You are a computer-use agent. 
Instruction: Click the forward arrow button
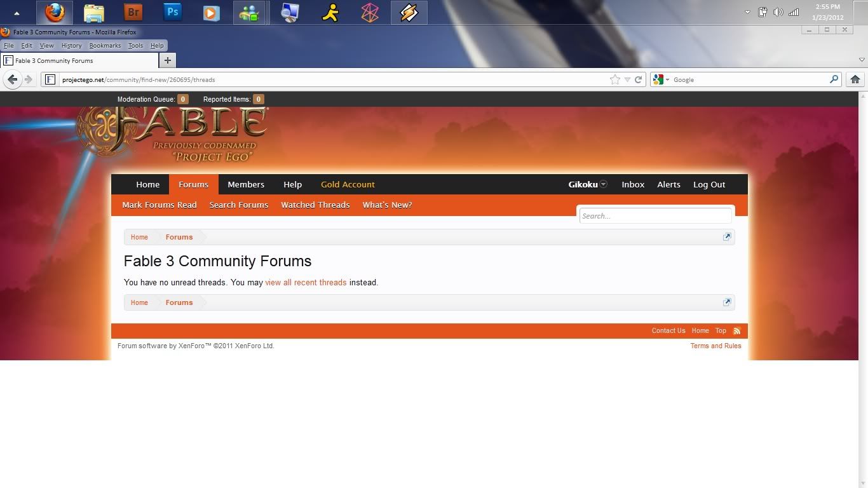(x=29, y=79)
